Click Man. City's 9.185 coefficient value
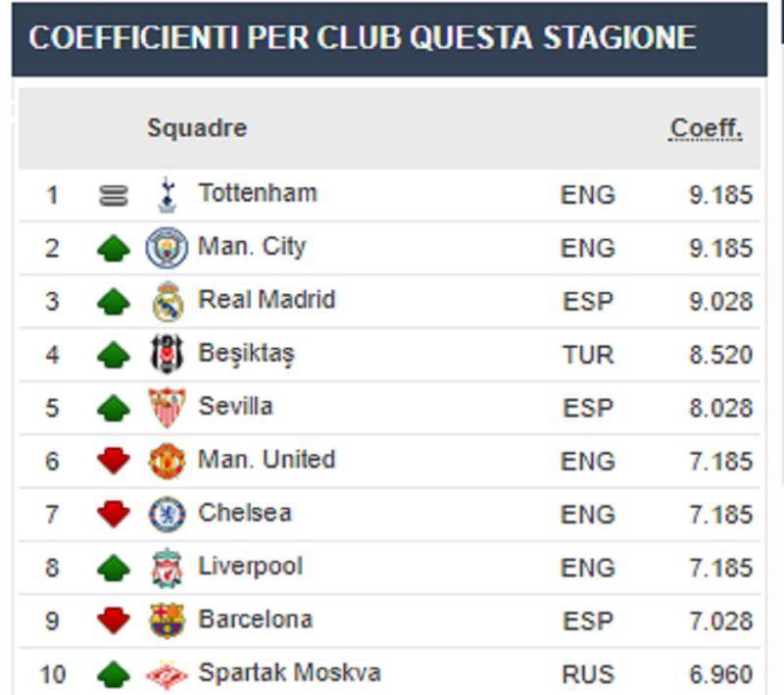This screenshot has width=784, height=695. (x=720, y=248)
